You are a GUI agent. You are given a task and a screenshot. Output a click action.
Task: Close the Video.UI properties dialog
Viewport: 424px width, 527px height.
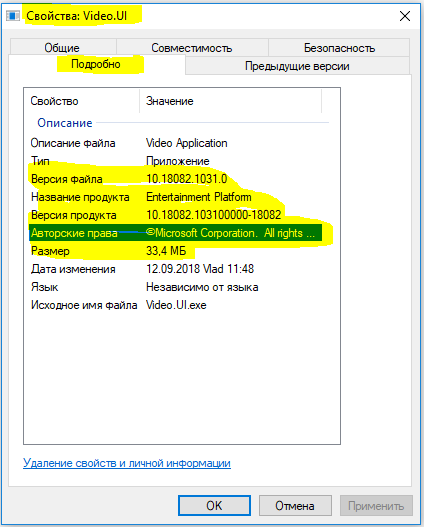[x=405, y=16]
